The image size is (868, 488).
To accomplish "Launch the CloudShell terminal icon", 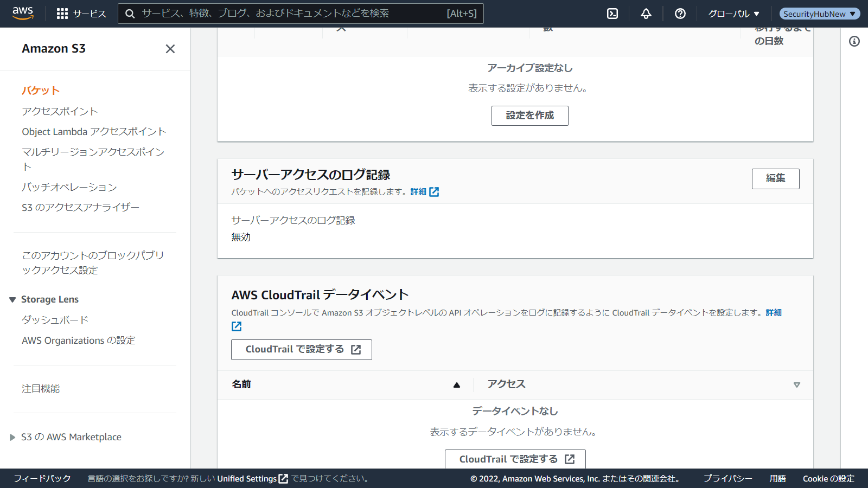I will tap(612, 14).
